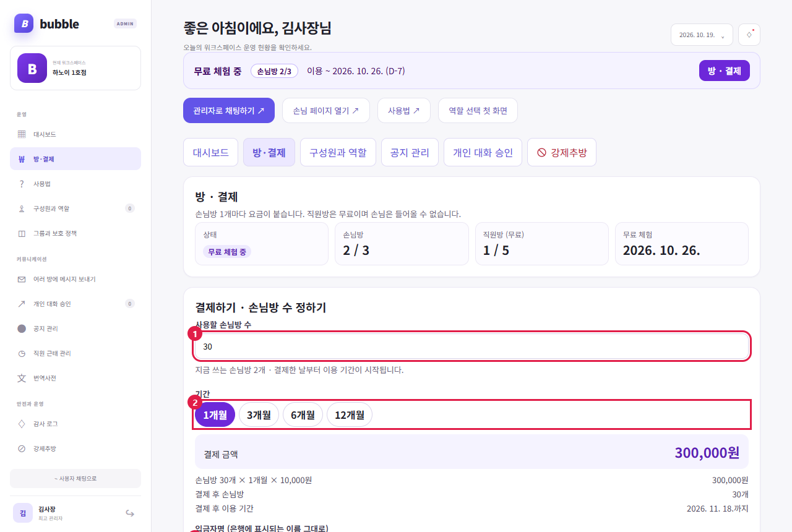This screenshot has width=792, height=532.
Task: Select the 12개월 period option
Action: click(x=350, y=414)
